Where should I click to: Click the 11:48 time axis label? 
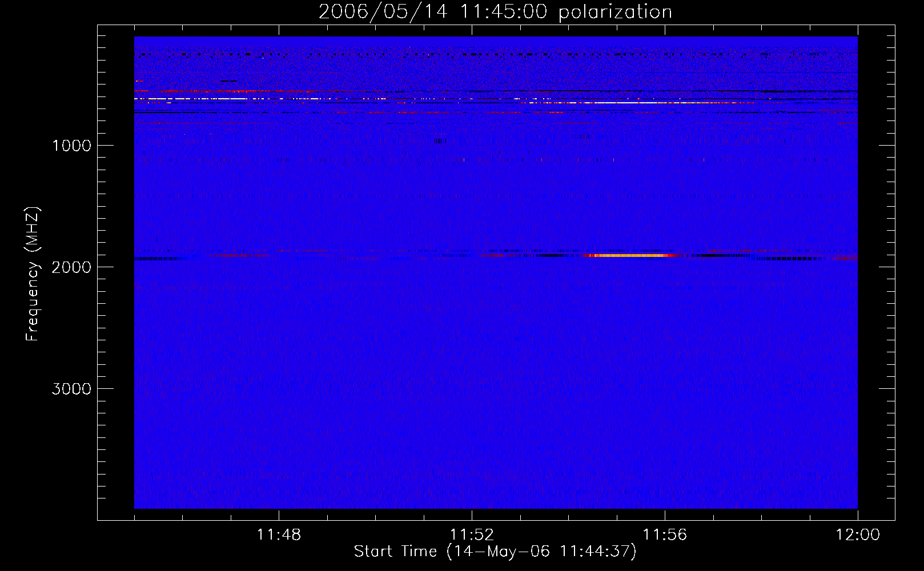tap(279, 535)
